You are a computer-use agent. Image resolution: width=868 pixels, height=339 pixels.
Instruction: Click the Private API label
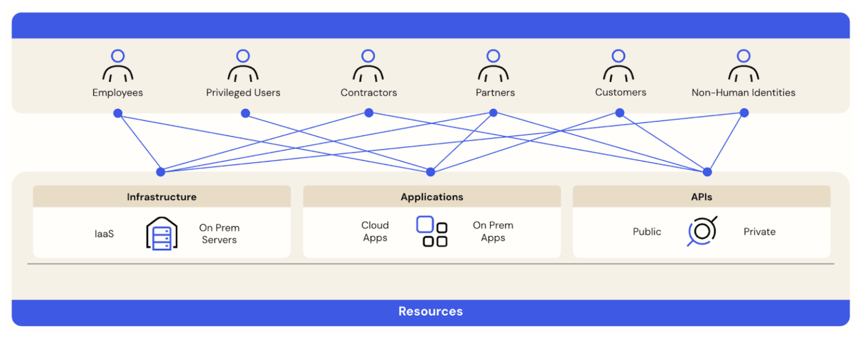coord(759,232)
